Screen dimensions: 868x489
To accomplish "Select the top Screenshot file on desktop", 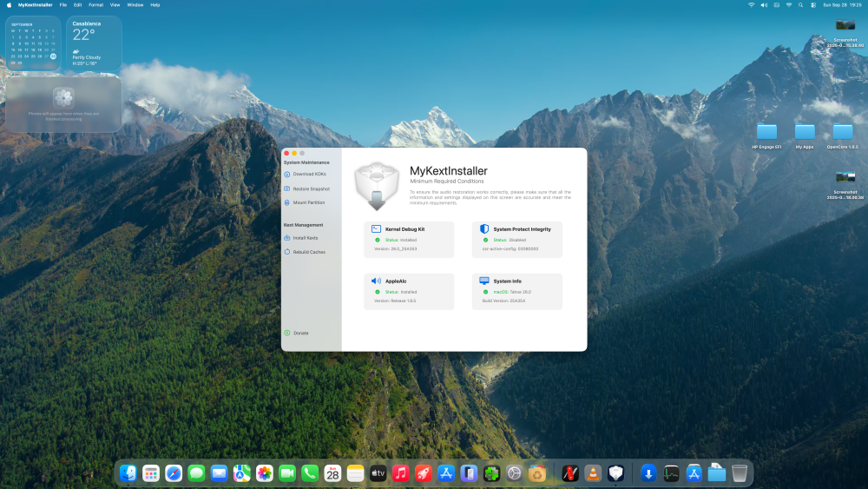I will coord(845,33).
